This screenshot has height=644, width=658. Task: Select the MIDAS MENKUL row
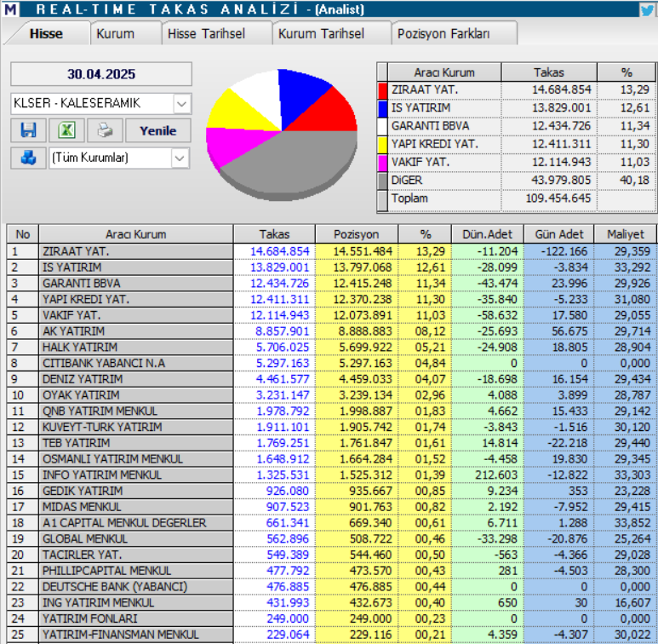click(x=331, y=507)
